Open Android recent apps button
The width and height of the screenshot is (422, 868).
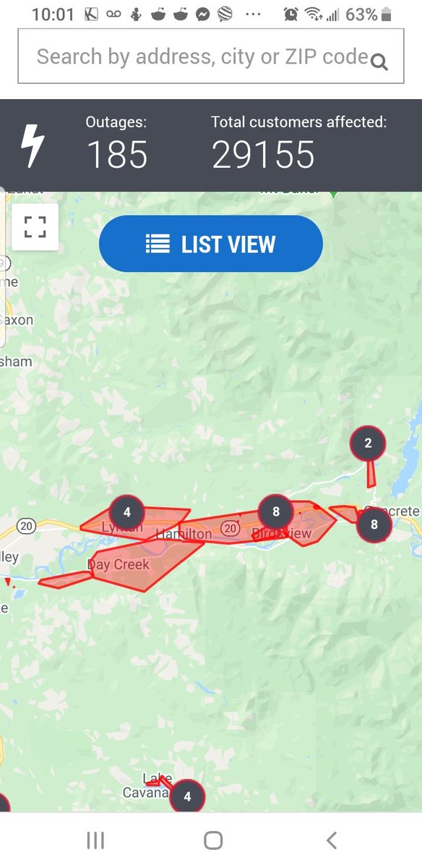[95, 840]
